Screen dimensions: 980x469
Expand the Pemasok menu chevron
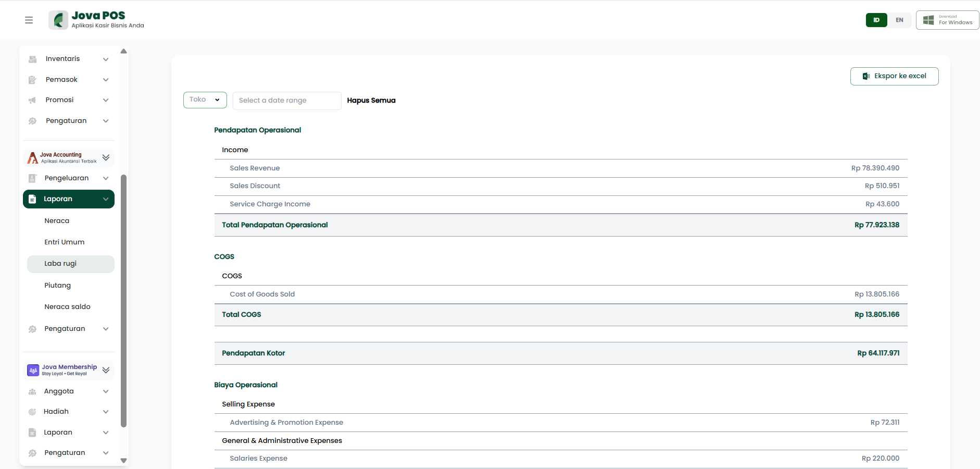tap(106, 80)
